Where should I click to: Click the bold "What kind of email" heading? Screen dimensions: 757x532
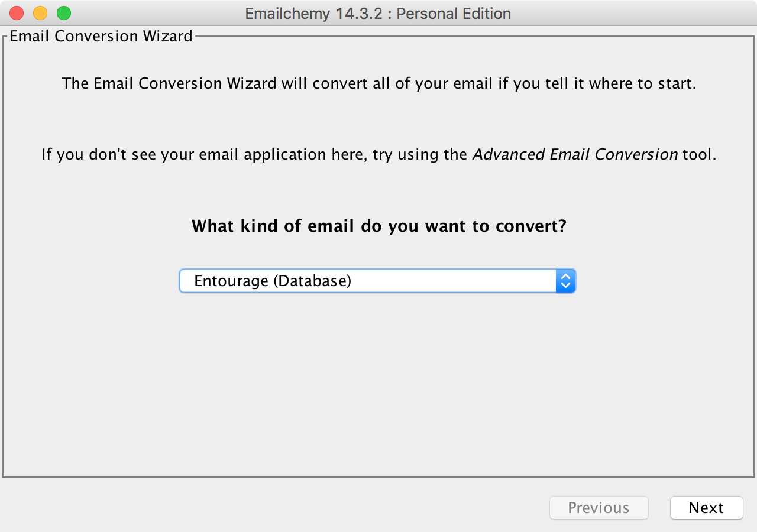tap(273, 226)
